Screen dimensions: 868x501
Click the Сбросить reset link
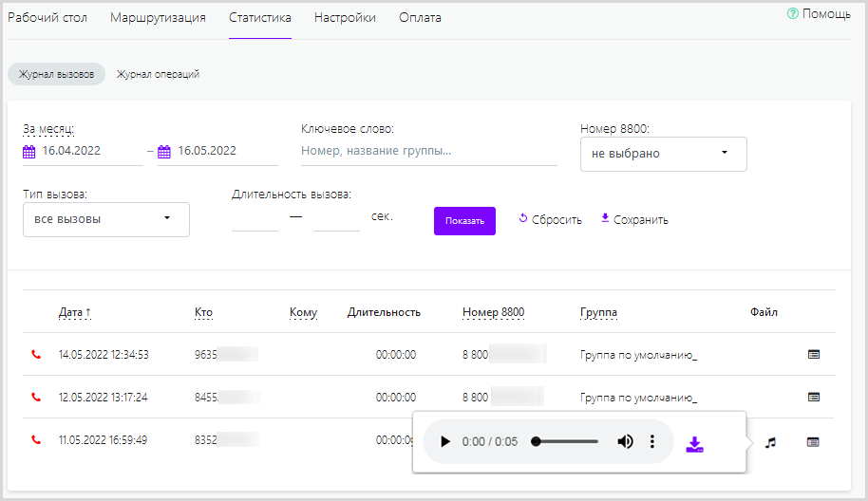(x=550, y=220)
